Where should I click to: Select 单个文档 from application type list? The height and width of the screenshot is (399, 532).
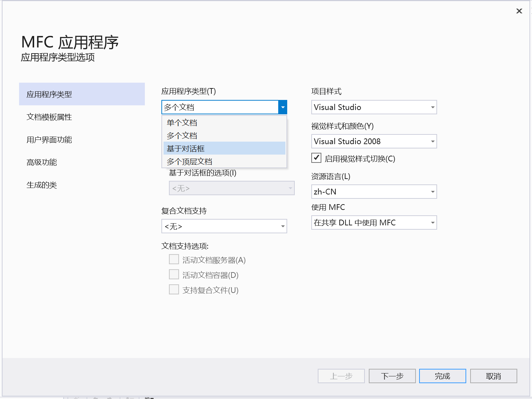[x=224, y=123]
